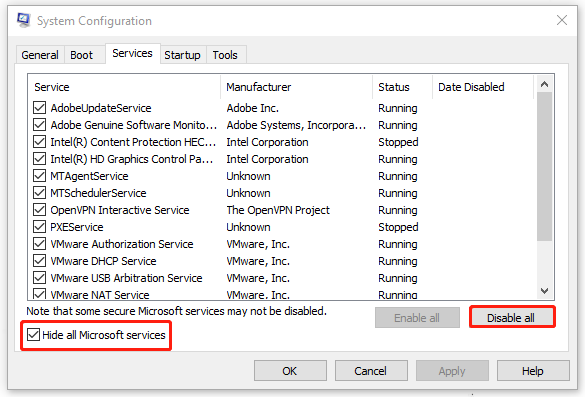Select the 'Adobe Inc.' manufacturer cell
Viewport: 585px width, 397px height.
[x=253, y=108]
